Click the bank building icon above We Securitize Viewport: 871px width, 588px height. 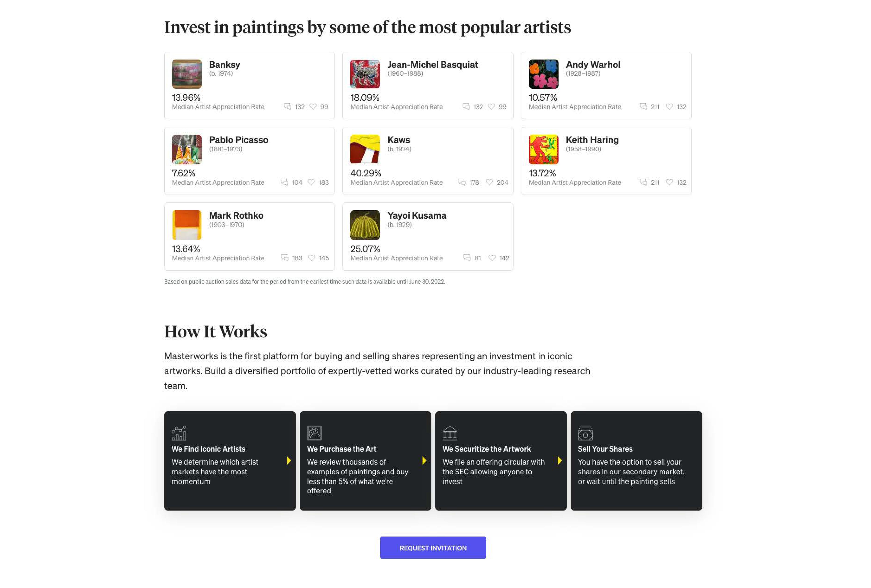(x=450, y=433)
